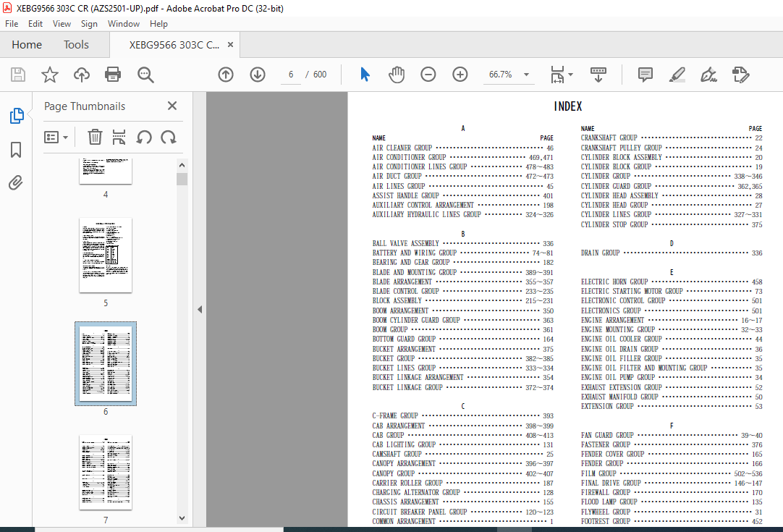Viewport: 783px width, 532px height.
Task: Click the 66.7% zoom value field
Action: pyautogui.click(x=500, y=75)
